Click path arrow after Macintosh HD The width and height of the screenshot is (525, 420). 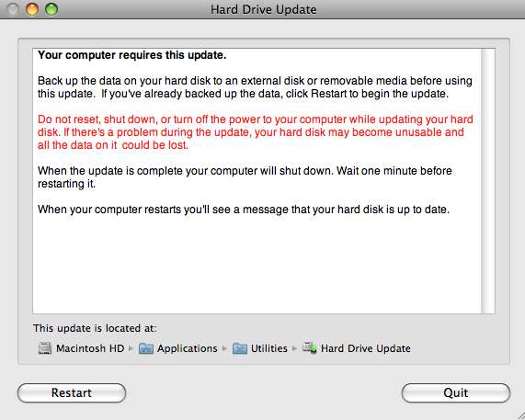131,348
